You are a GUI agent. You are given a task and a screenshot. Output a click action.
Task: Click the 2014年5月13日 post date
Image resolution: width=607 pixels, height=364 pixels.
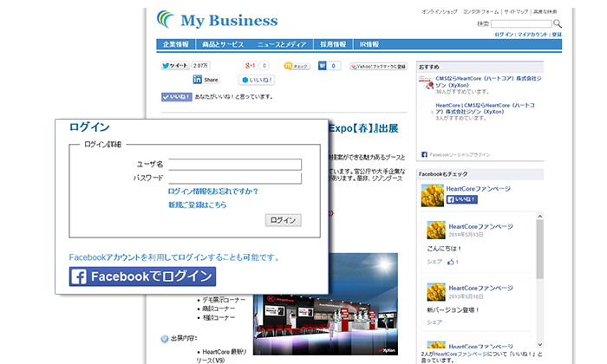(467, 235)
